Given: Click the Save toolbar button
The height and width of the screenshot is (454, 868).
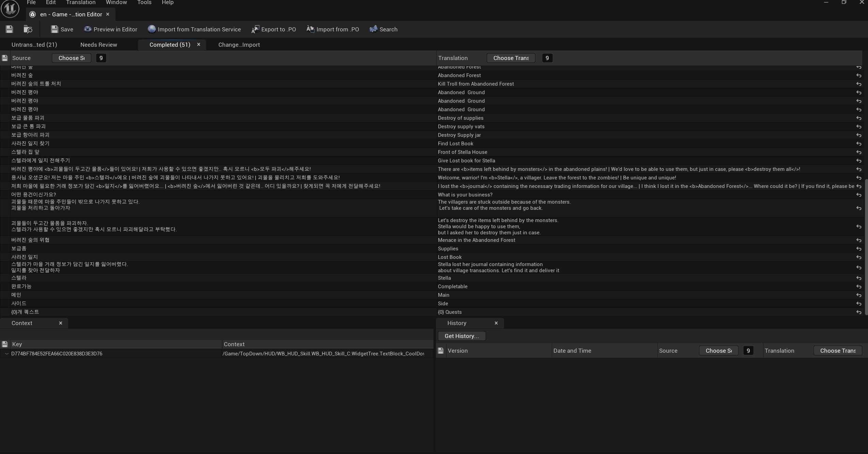Looking at the screenshot, I should (62, 29).
